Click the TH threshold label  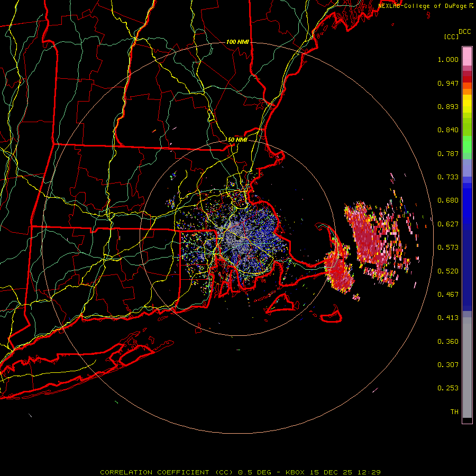tap(454, 412)
